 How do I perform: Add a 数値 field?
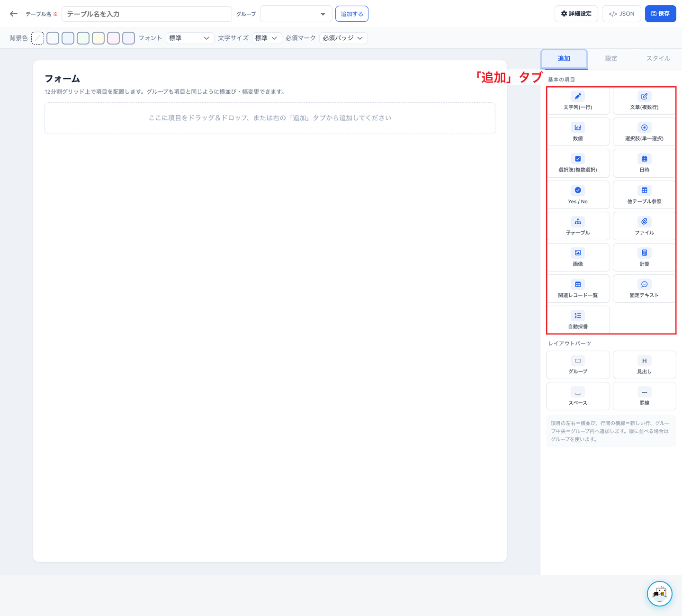578,132
